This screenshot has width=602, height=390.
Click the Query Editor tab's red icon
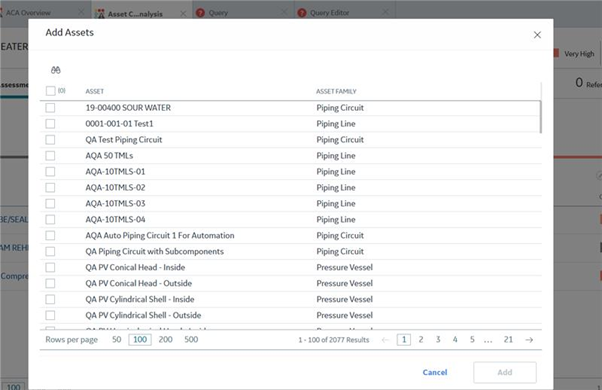point(302,13)
